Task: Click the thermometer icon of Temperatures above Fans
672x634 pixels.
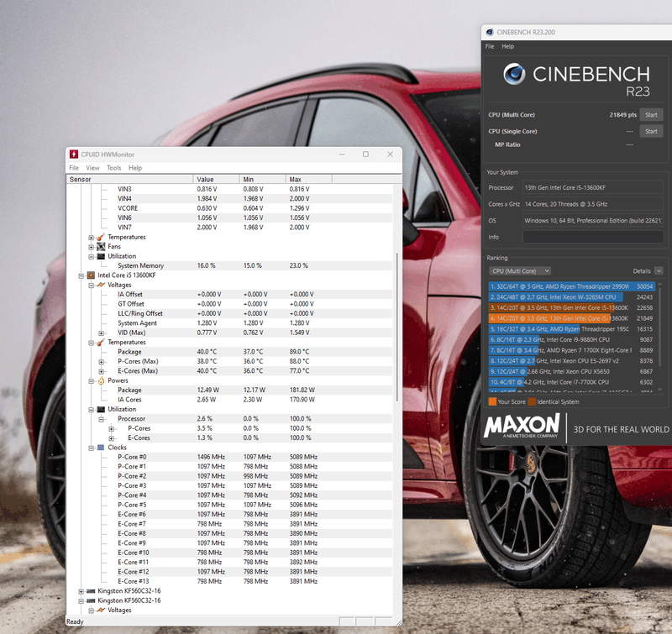Action: coord(101,237)
